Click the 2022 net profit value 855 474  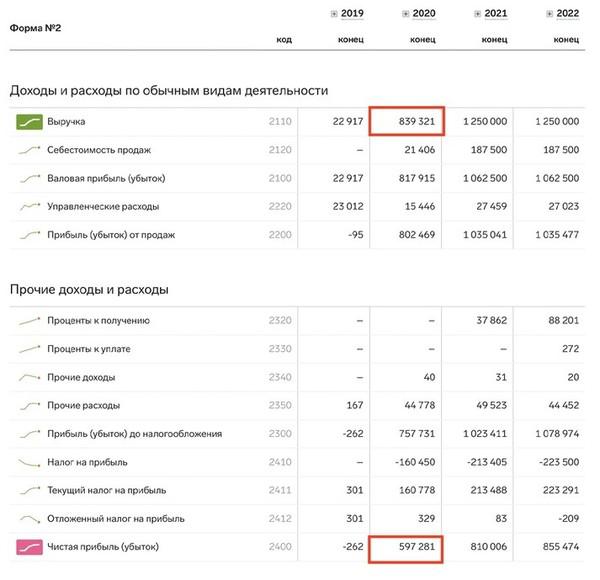point(561,547)
